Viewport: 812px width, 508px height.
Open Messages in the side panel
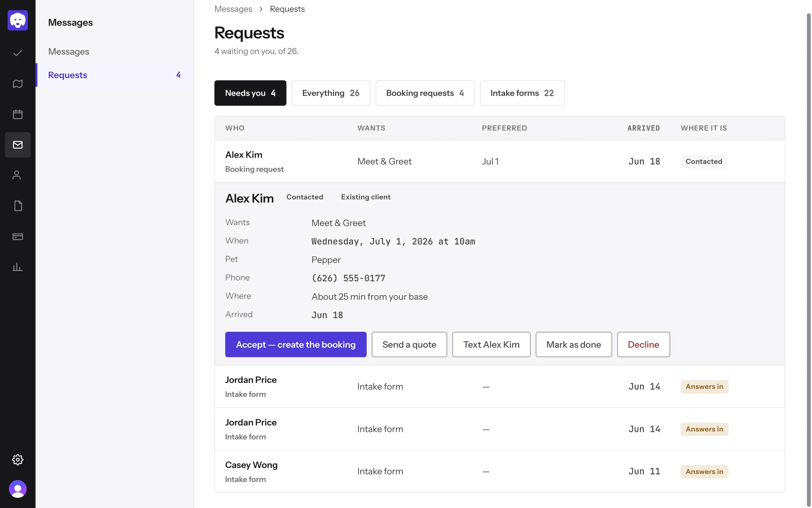(x=115, y=51)
